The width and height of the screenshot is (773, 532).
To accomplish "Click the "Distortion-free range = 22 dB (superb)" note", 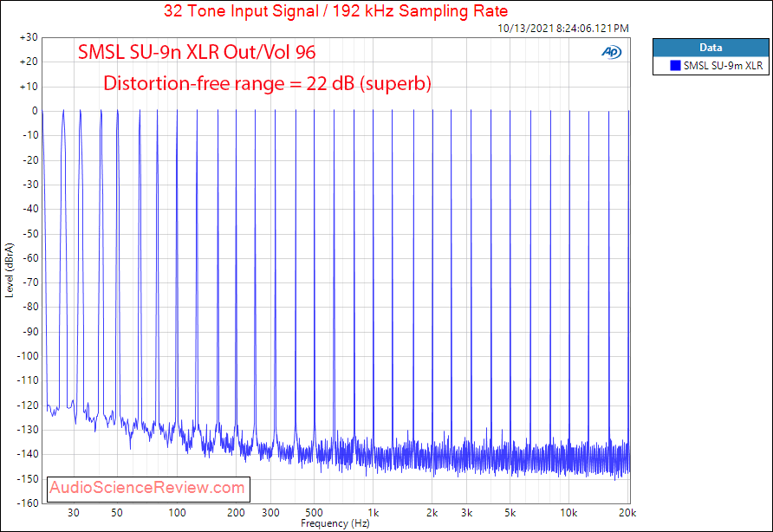I will coord(267,83).
